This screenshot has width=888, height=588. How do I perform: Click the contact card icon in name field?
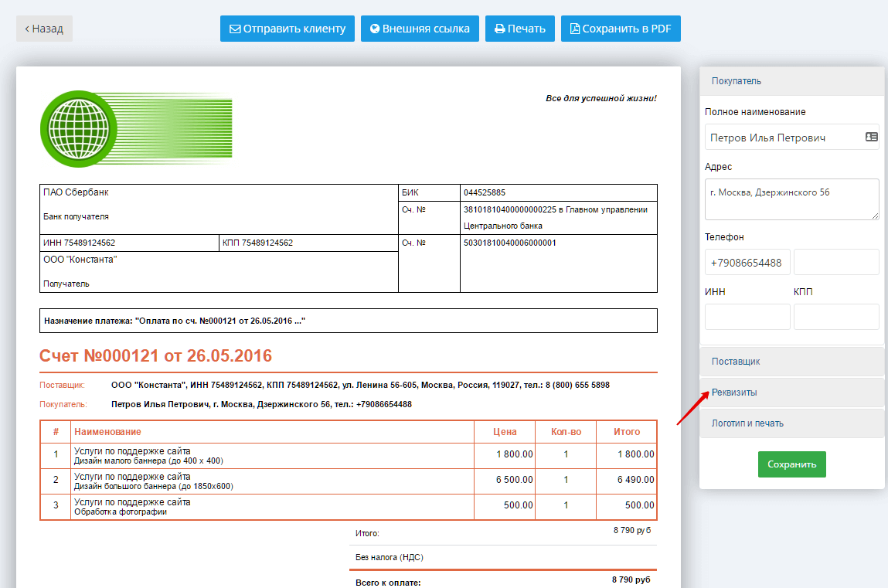871,138
